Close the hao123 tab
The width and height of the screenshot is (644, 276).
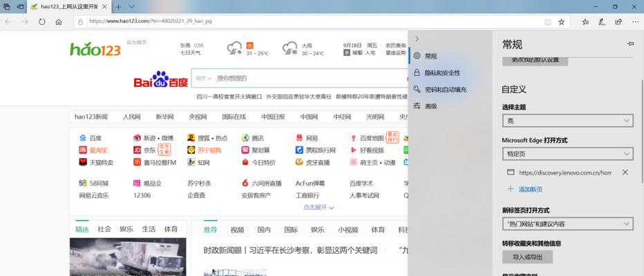[104, 7]
